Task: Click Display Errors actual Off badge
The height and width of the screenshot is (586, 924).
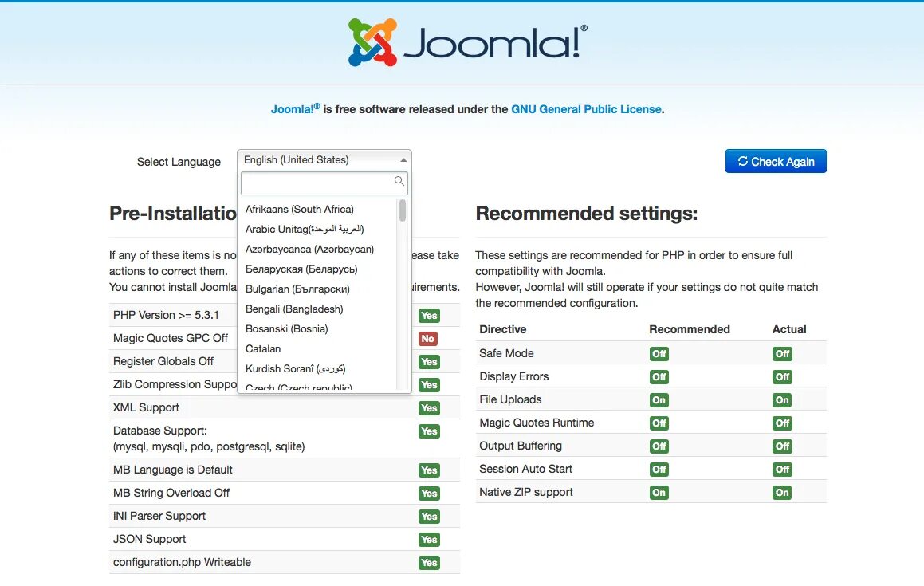Action: pyautogui.click(x=782, y=376)
